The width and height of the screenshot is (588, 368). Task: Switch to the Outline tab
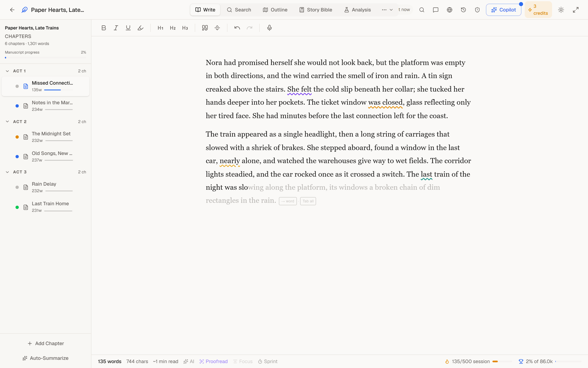pyautogui.click(x=275, y=10)
